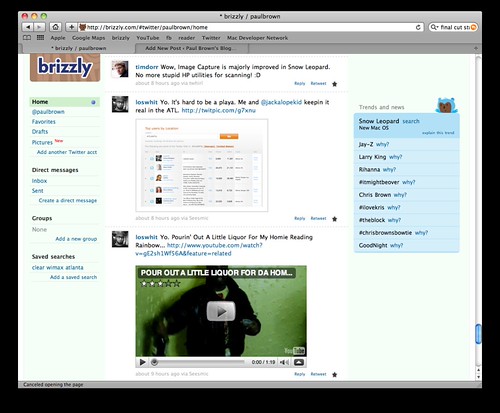This screenshot has width=500, height=413.
Task: Click the small play button in player bar
Action: coord(143,362)
